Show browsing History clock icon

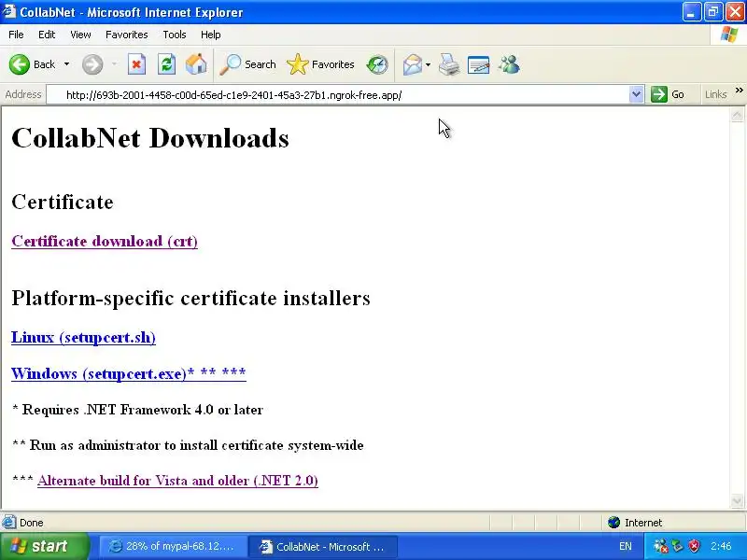[377, 64]
